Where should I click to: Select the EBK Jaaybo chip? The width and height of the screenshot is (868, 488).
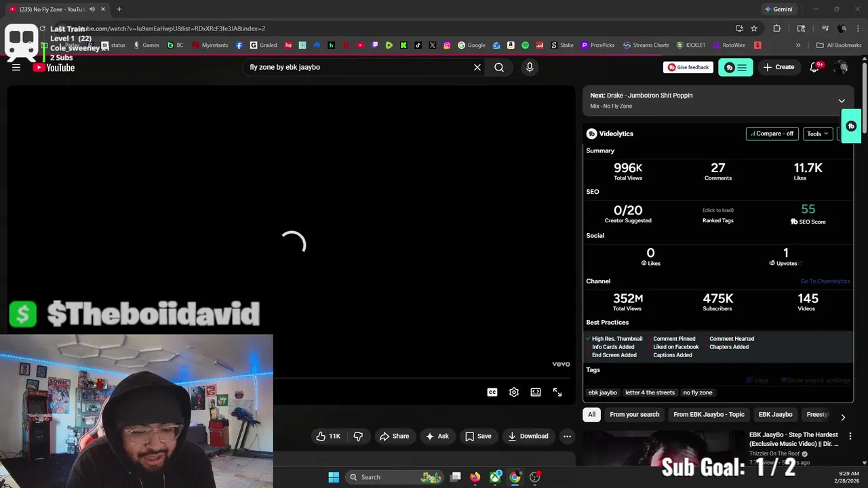775,415
